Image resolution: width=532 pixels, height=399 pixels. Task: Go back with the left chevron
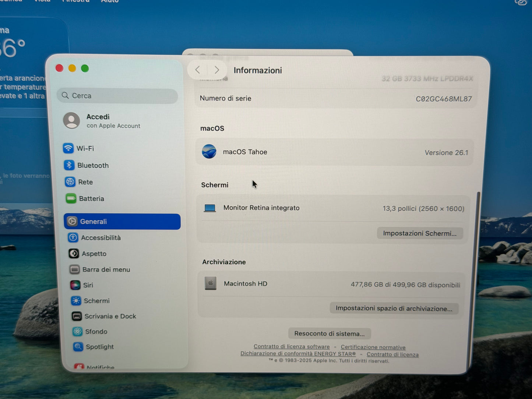(x=198, y=70)
